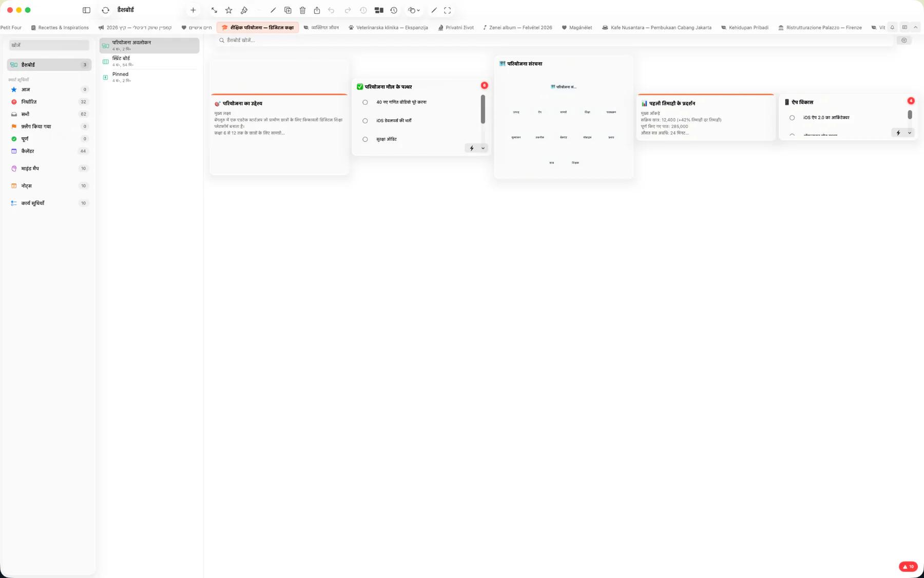Click the pin icon in toolbar
This screenshot has height=578, width=924.
pos(244,10)
